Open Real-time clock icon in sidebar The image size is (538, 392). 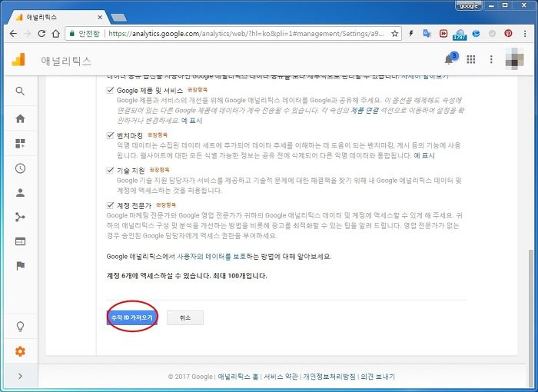coord(20,168)
